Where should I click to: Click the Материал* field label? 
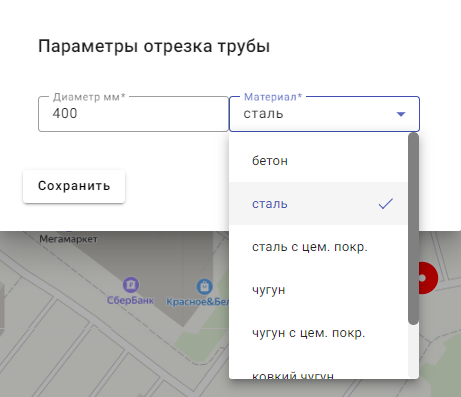tap(273, 97)
